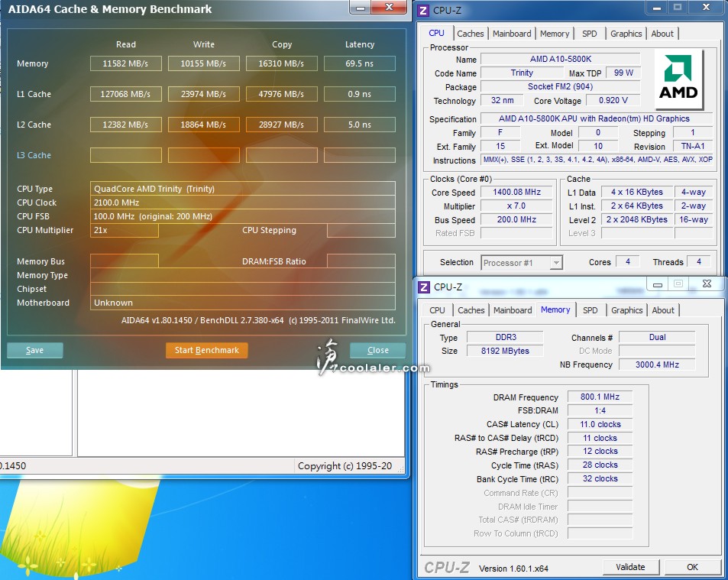Click the memory Type field DDR3
This screenshot has height=580, width=728.
click(x=505, y=337)
